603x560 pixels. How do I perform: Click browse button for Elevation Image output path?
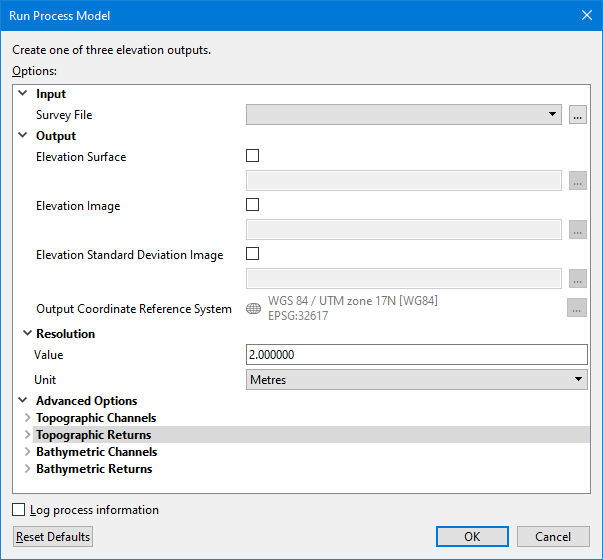[577, 230]
